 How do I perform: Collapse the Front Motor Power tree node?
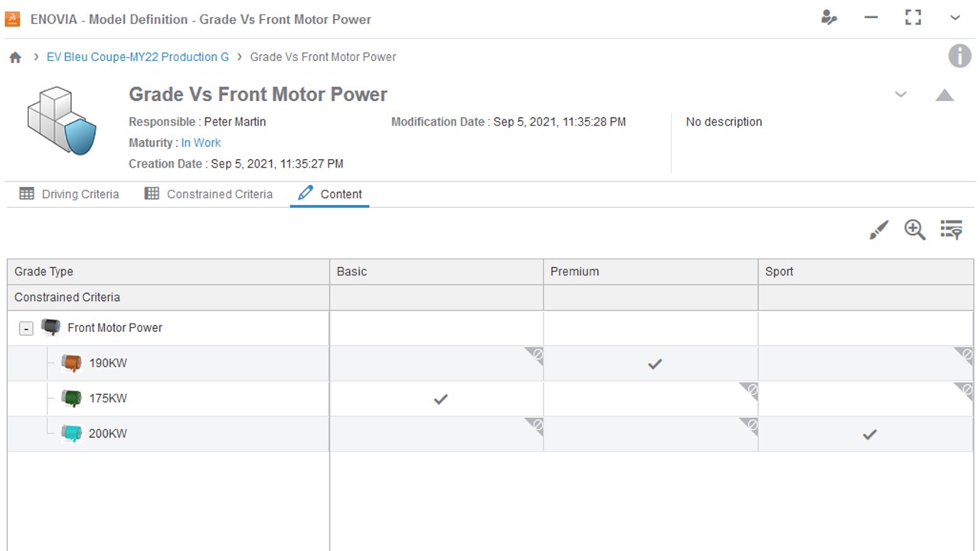click(26, 328)
